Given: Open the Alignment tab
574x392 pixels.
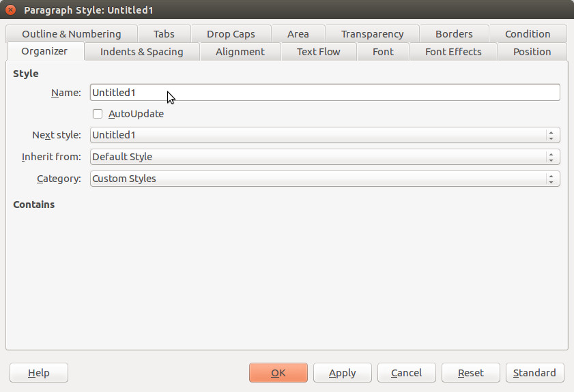Looking at the screenshot, I should (240, 52).
